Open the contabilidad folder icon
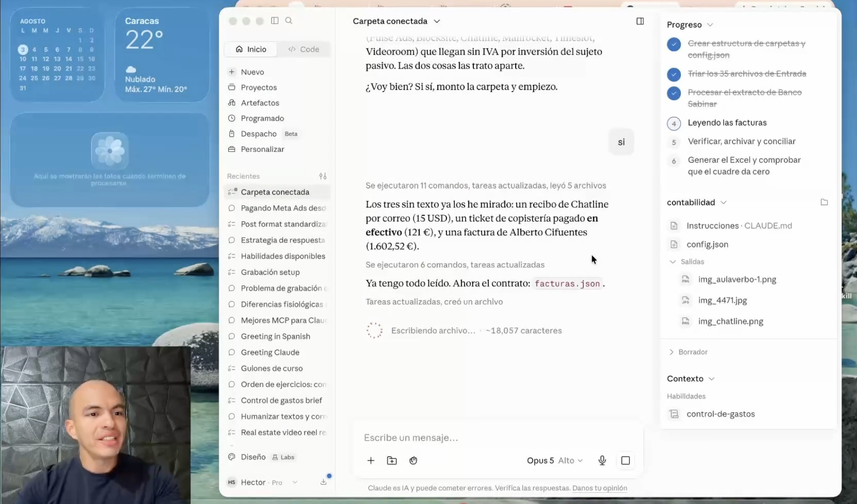 pyautogui.click(x=824, y=202)
